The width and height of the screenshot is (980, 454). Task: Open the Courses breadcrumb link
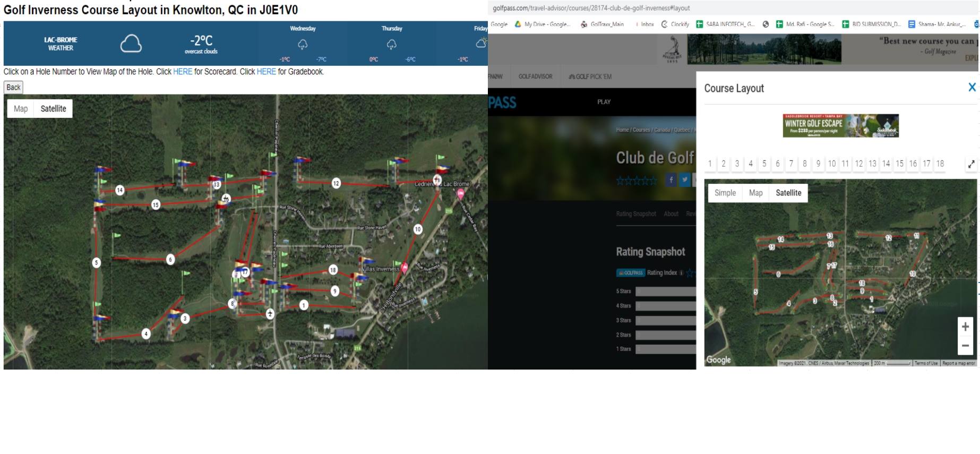coord(641,130)
